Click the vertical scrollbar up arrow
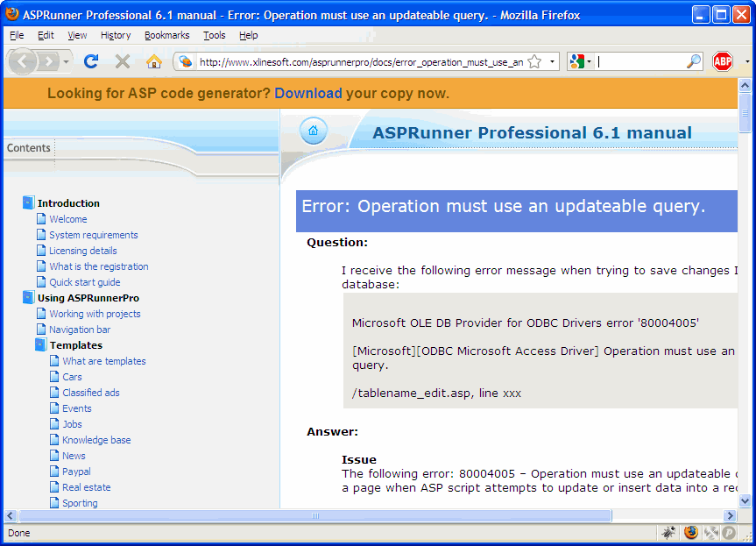Viewport: 756px width, 546px height. pos(745,85)
